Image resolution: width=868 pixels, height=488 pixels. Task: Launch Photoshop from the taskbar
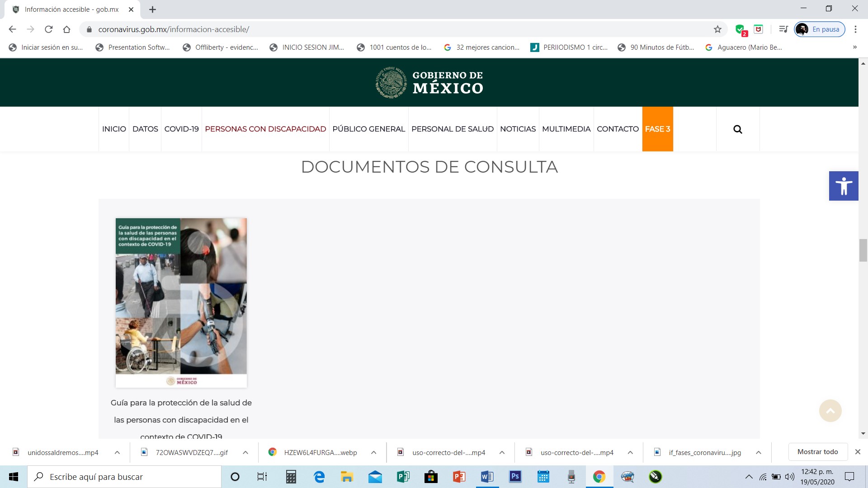tap(515, 477)
